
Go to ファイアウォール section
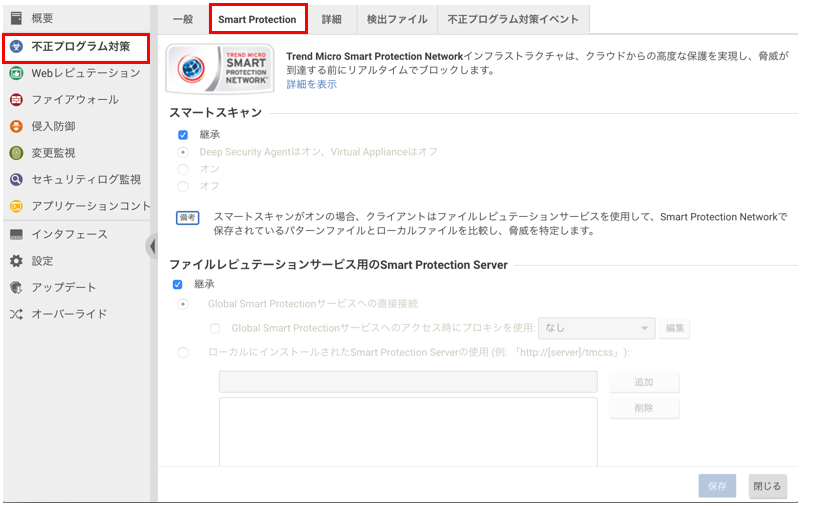click(x=75, y=100)
